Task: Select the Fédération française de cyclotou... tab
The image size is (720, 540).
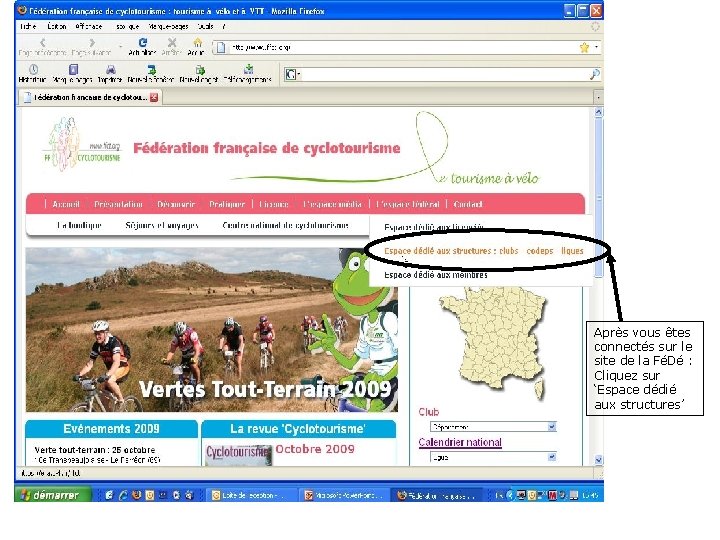Action: (x=90, y=97)
